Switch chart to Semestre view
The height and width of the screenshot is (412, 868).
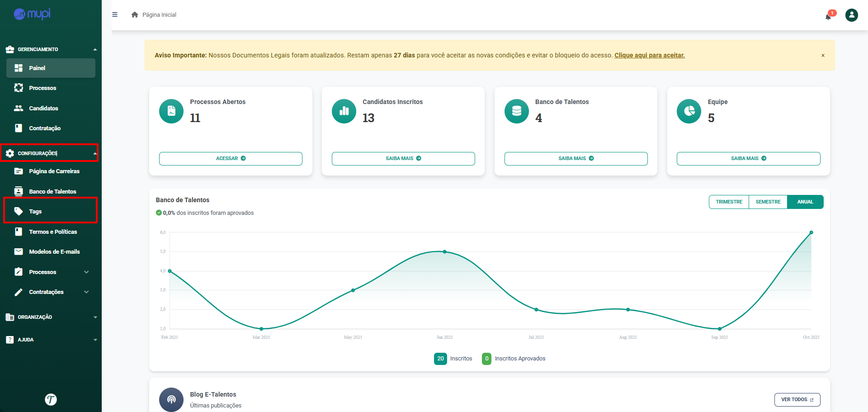[768, 202]
